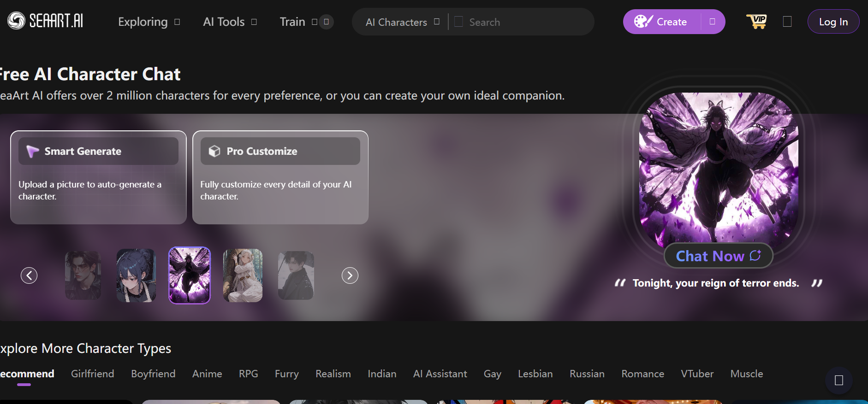
Task: Open the Pro Customize card
Action: coord(280,177)
